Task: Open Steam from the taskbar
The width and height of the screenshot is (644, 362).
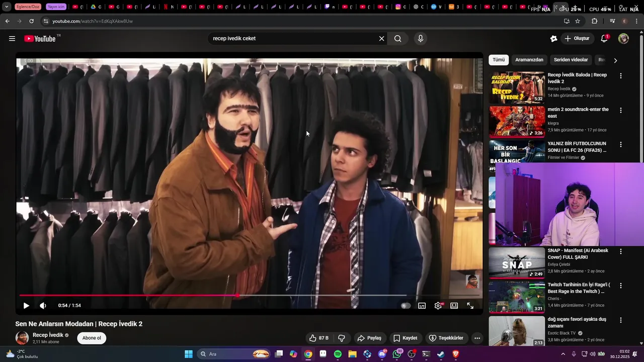Action: [441, 354]
